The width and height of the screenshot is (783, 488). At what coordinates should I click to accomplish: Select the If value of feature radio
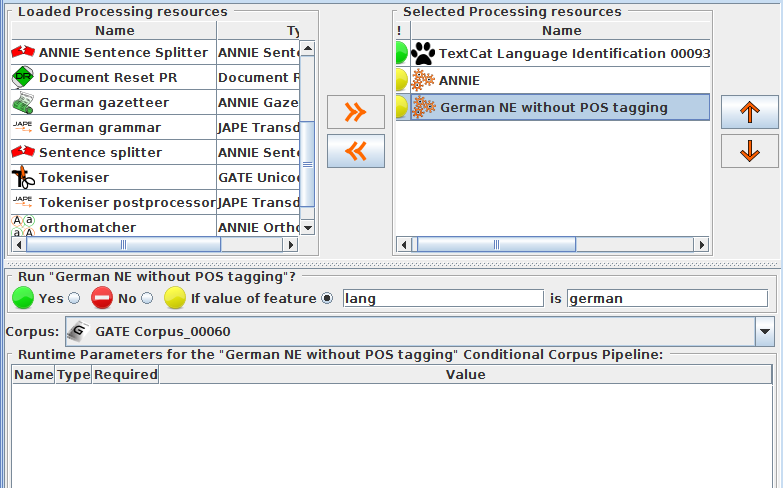click(327, 298)
